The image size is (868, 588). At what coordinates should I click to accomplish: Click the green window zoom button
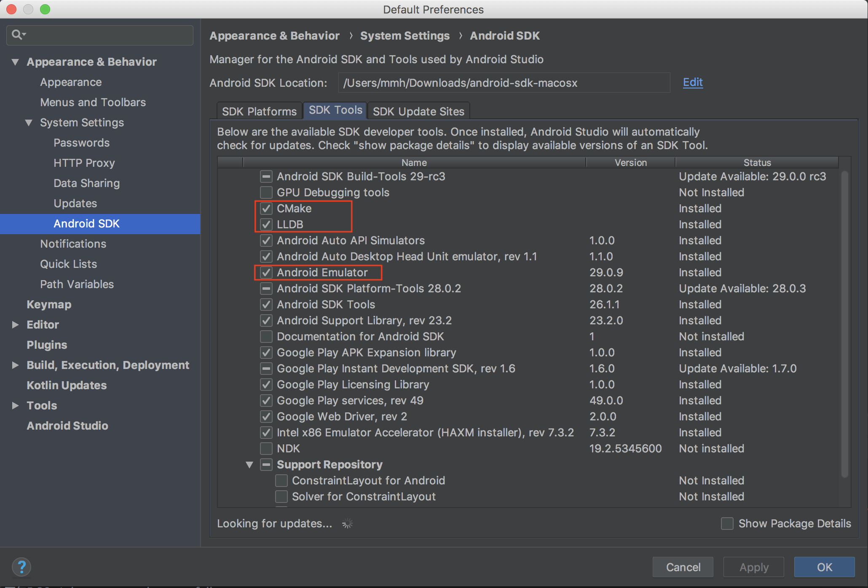pyautogui.click(x=45, y=9)
